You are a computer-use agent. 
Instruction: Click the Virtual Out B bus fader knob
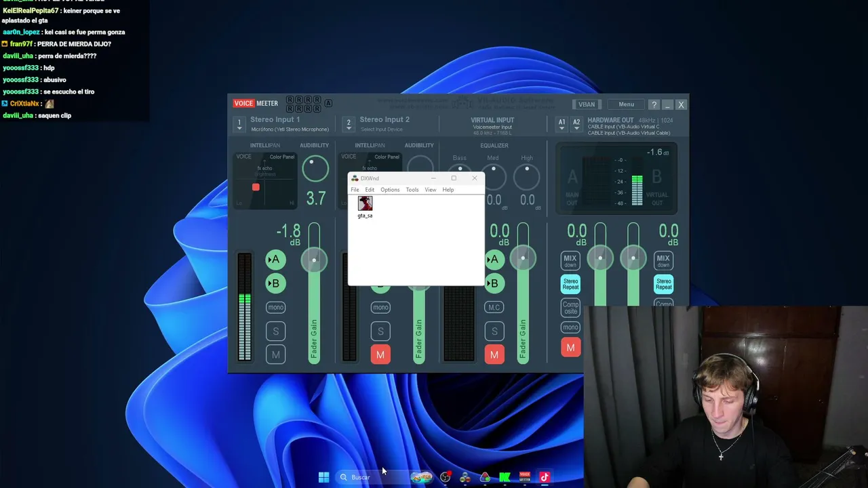tap(633, 258)
